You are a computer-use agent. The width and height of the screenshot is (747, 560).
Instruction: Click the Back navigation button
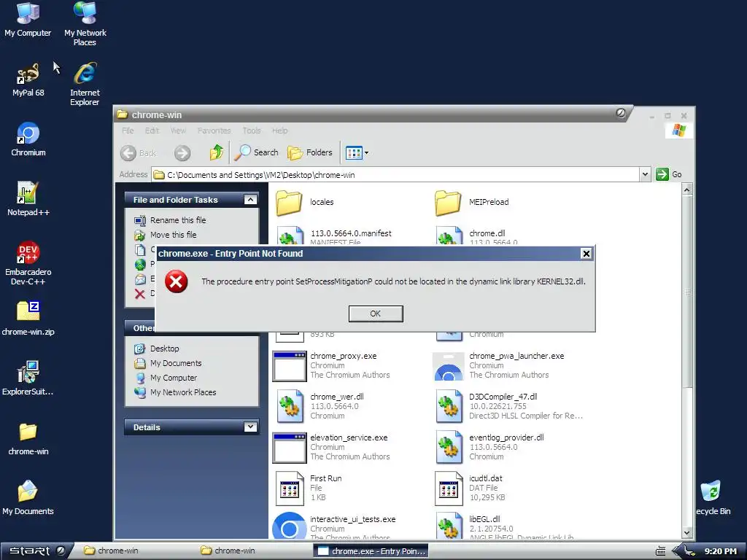click(x=139, y=153)
